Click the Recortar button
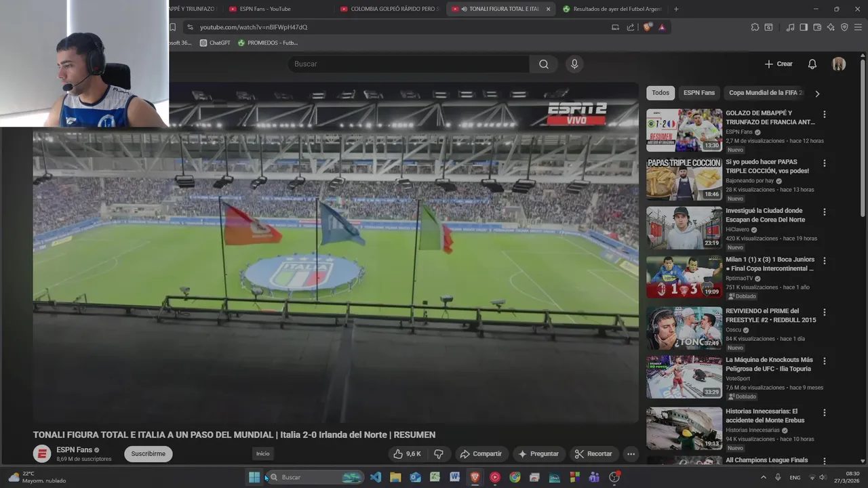 pos(593,454)
